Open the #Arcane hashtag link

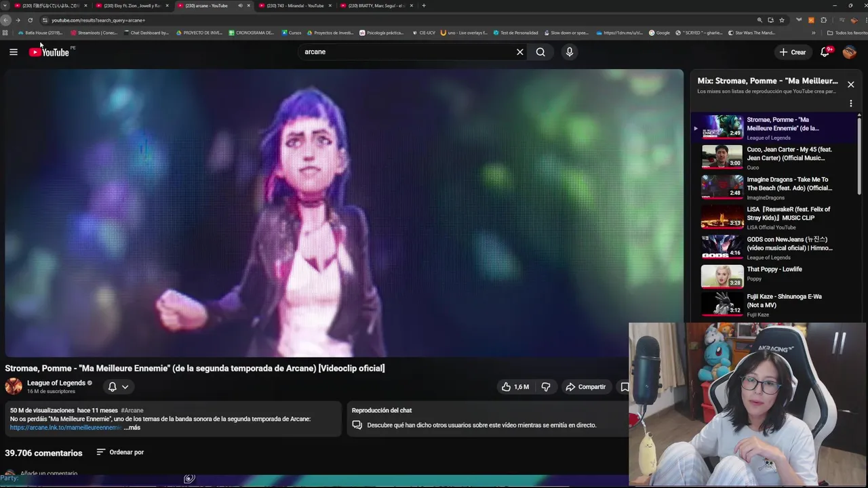point(132,410)
